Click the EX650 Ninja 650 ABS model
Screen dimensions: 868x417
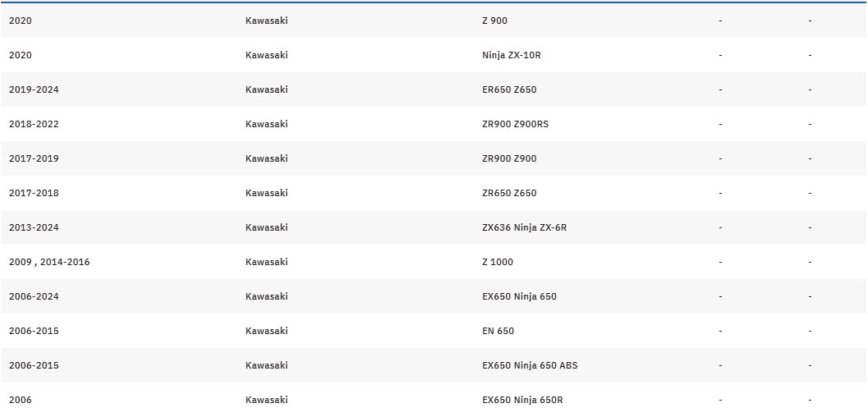530,365
